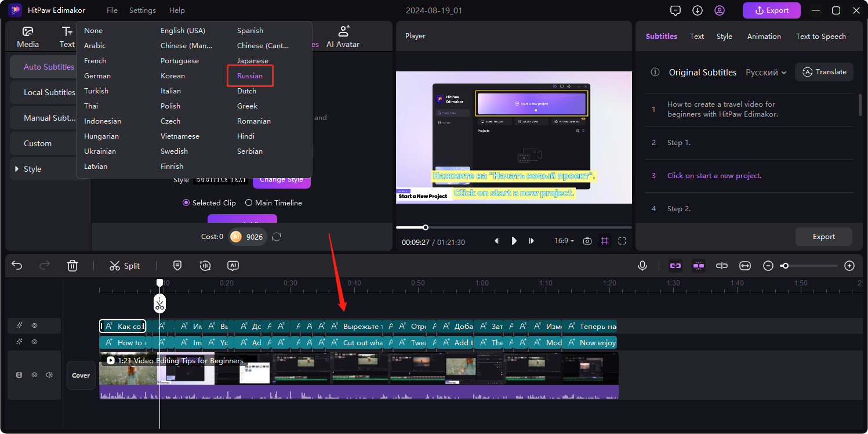Click the Local Subtitles sidebar option
The width and height of the screenshot is (868, 434).
coord(49,92)
